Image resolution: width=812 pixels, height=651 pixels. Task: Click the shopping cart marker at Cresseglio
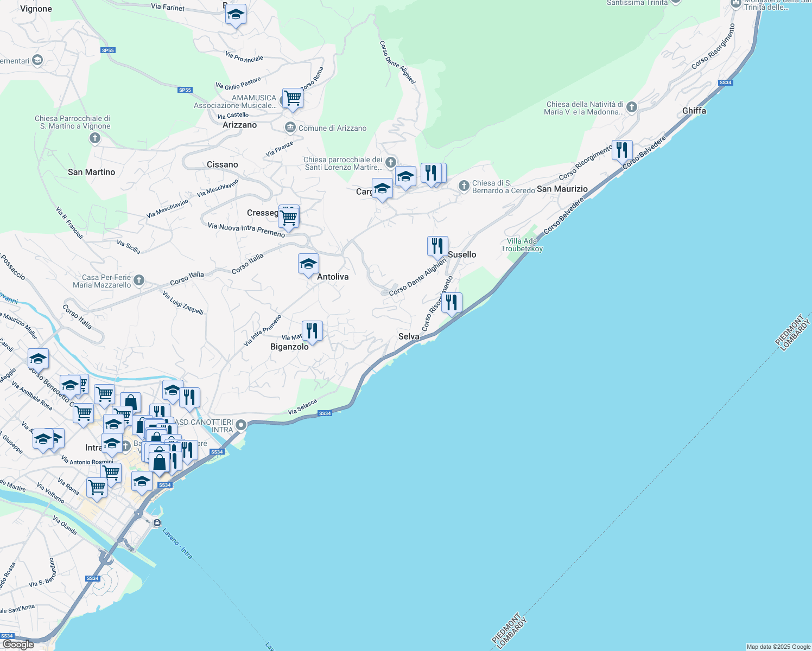click(x=289, y=219)
